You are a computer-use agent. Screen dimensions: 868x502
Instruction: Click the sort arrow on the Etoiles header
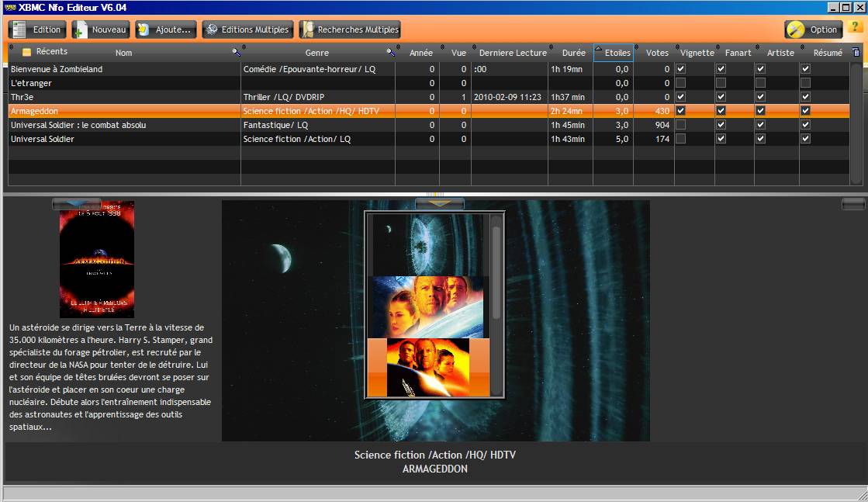tap(598, 49)
